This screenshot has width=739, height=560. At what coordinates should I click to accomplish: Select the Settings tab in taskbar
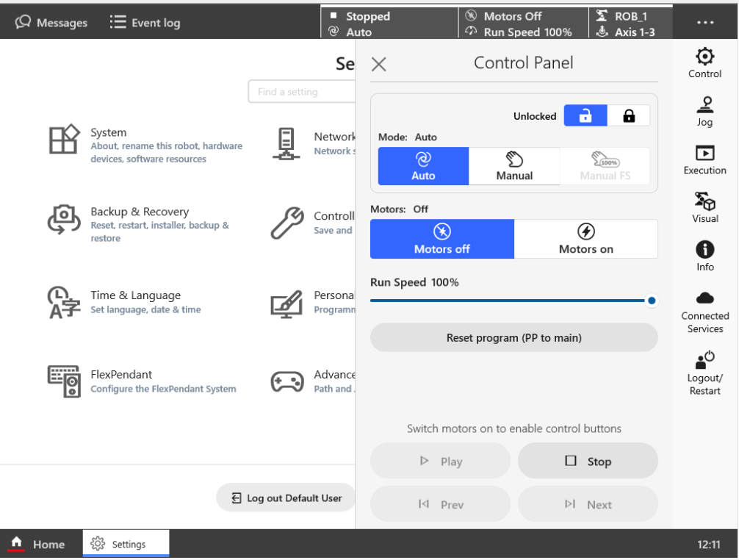pyautogui.click(x=126, y=545)
